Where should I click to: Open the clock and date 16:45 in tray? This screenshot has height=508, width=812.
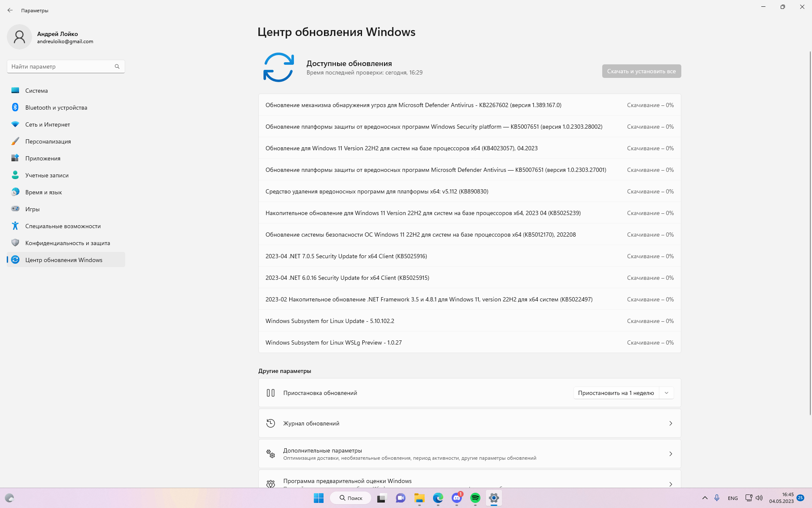click(782, 498)
